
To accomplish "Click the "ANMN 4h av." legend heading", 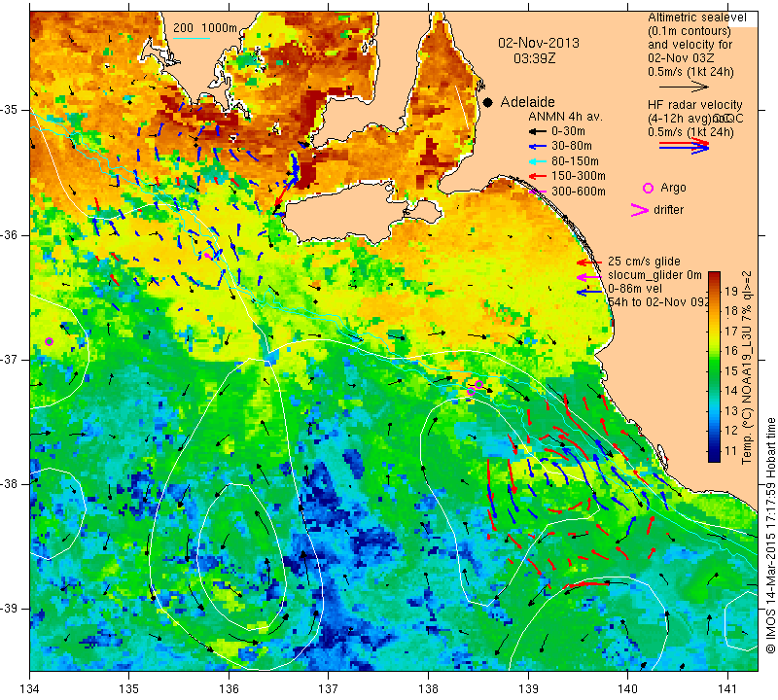I will [565, 117].
